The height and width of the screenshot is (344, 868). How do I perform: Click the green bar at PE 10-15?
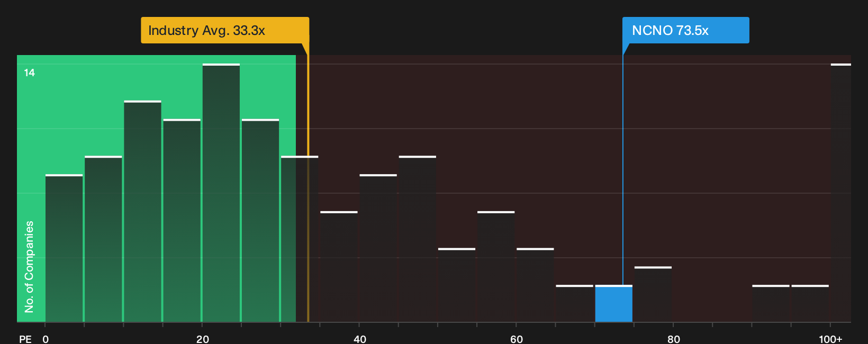[x=143, y=212]
